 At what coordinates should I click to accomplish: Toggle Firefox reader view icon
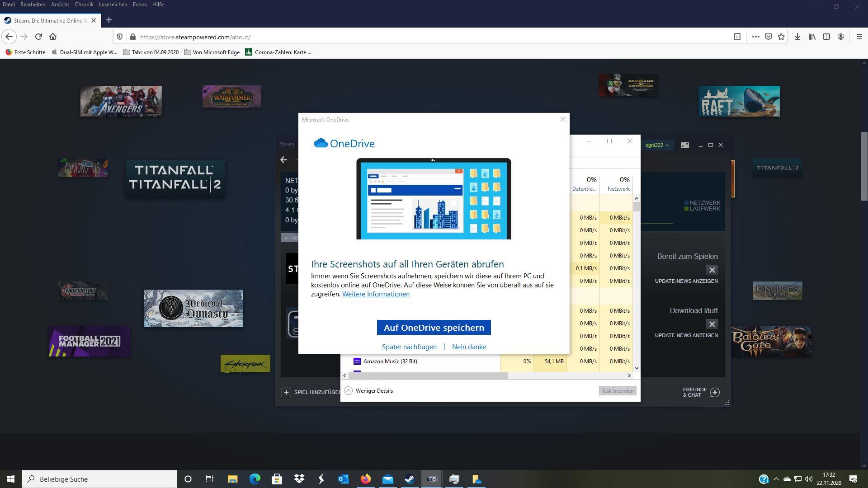737,37
